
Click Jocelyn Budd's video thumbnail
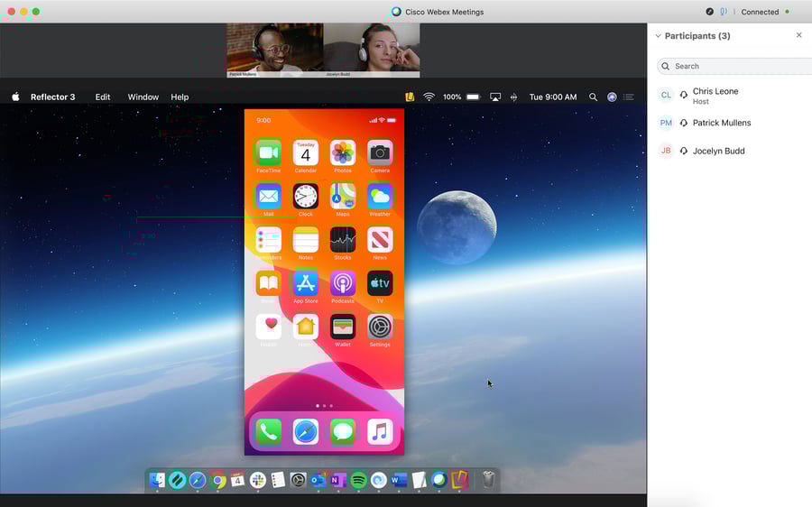coord(371,49)
